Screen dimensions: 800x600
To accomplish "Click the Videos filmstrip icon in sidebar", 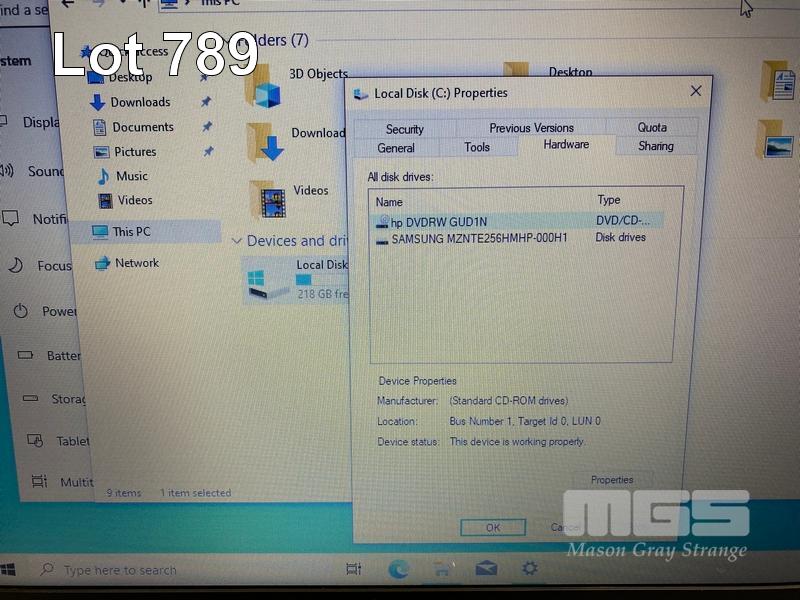I will tap(105, 201).
